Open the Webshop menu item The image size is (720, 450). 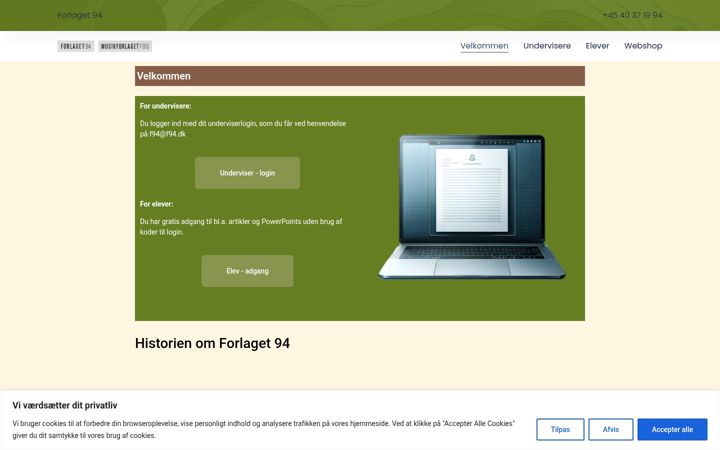(x=643, y=46)
